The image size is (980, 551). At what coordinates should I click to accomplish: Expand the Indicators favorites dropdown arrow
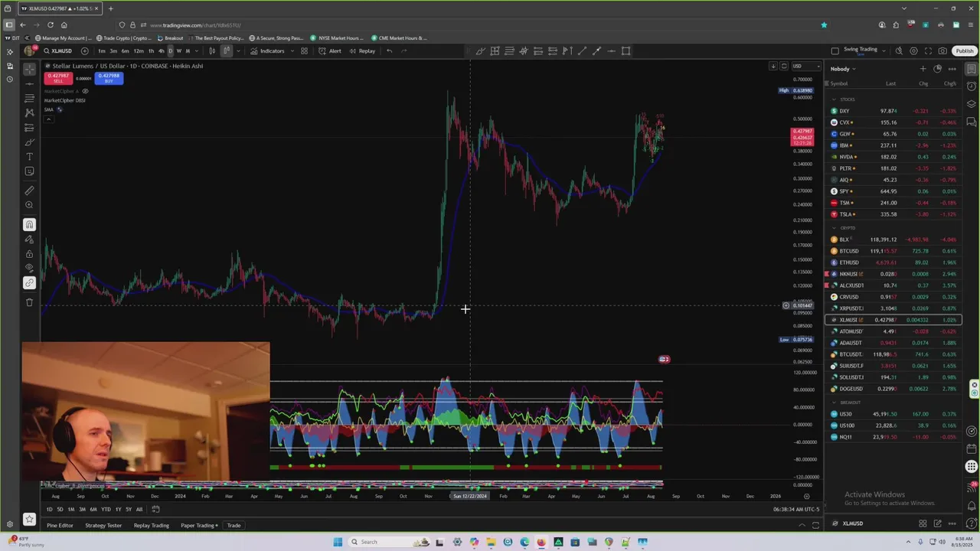[x=292, y=51]
